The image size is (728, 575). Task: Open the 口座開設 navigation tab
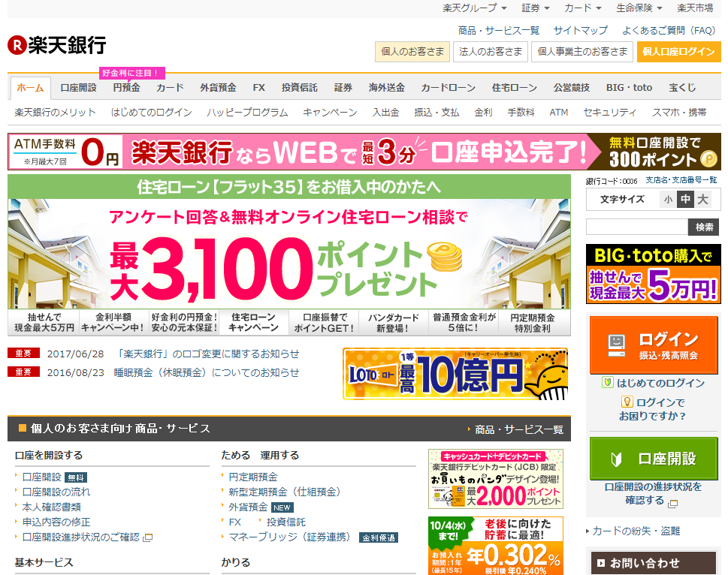pos(78,88)
